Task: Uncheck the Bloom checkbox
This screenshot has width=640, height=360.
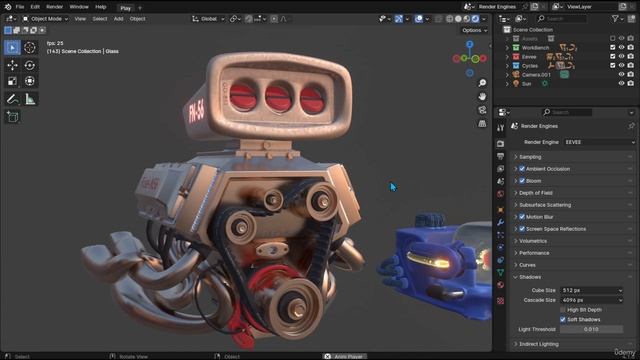Action: pyautogui.click(x=522, y=181)
